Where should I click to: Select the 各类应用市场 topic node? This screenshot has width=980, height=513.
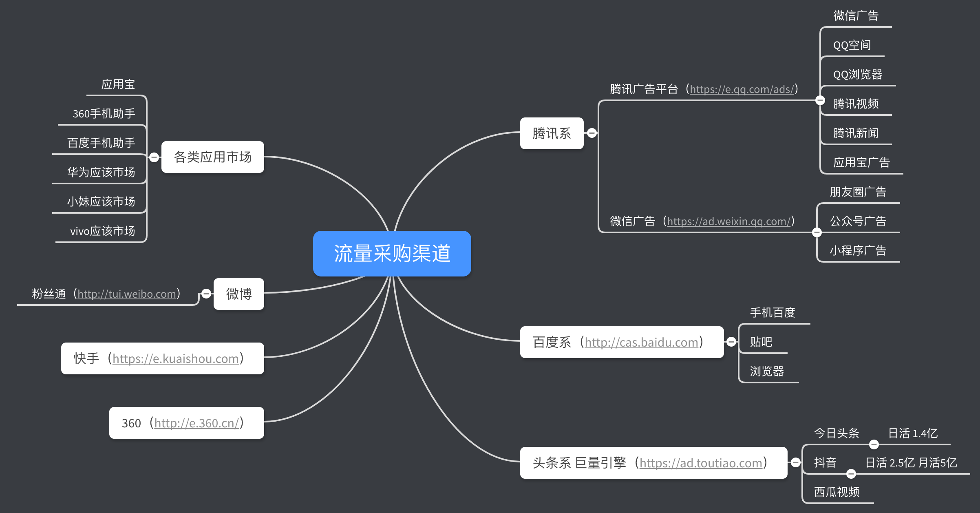coord(213,157)
